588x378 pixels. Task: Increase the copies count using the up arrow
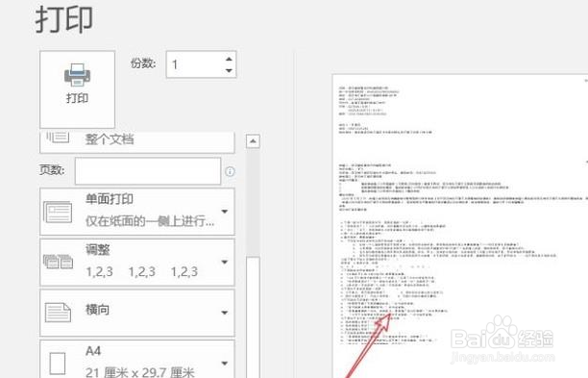point(229,59)
